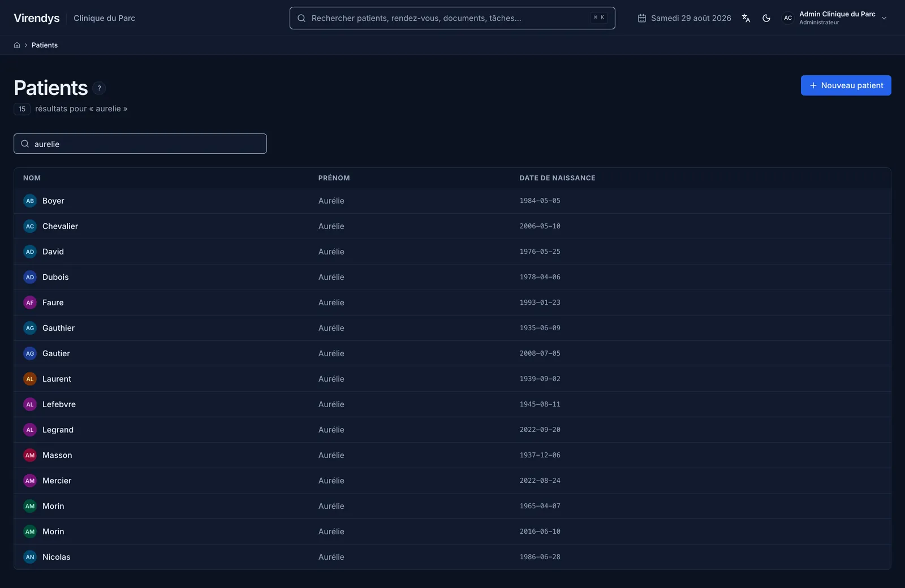Focus the patient filter field containing aurelie
Screen dimensions: 905x588
[x=140, y=144]
